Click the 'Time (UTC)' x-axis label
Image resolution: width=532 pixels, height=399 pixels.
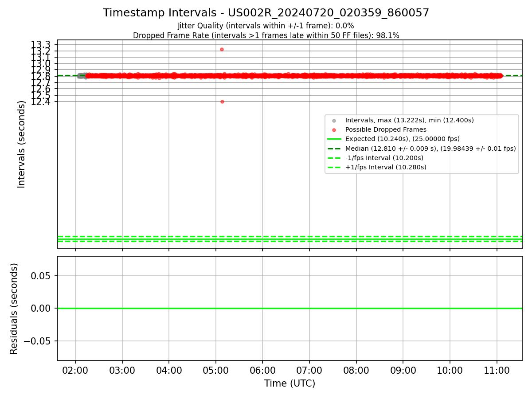(x=290, y=383)
